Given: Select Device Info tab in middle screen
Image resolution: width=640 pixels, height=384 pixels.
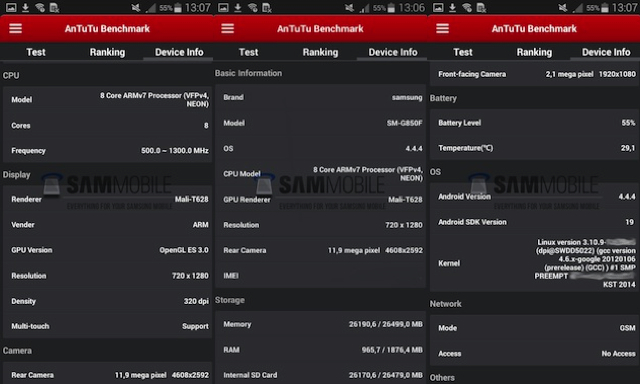Looking at the screenshot, I should [393, 52].
